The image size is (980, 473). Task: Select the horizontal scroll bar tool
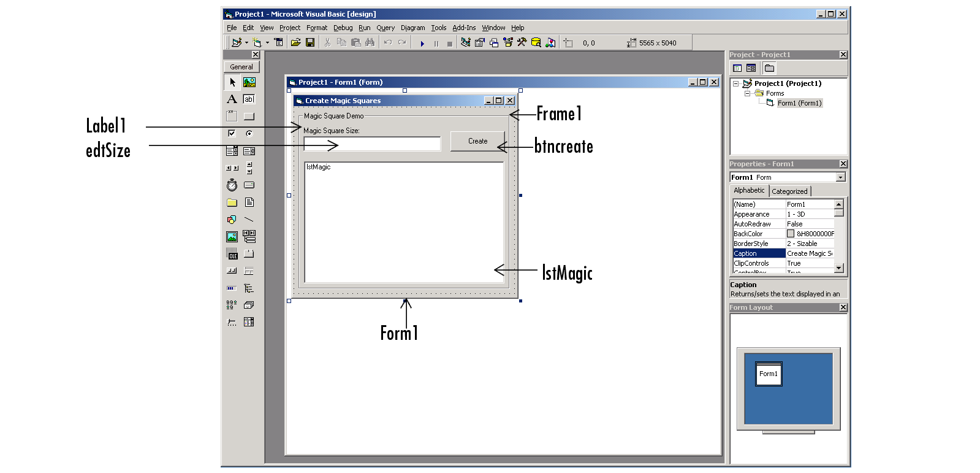tap(232, 167)
